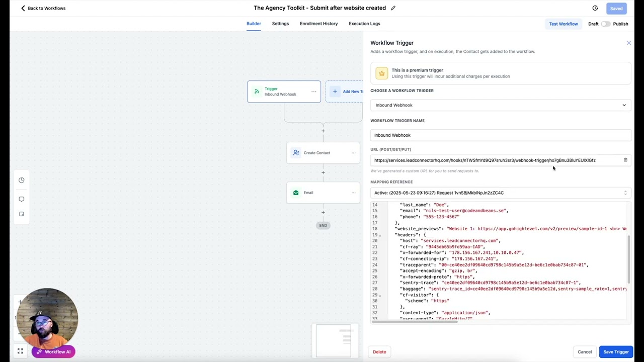Open Create Contact three-dot menu
This screenshot has width=644, height=362.
point(353,153)
